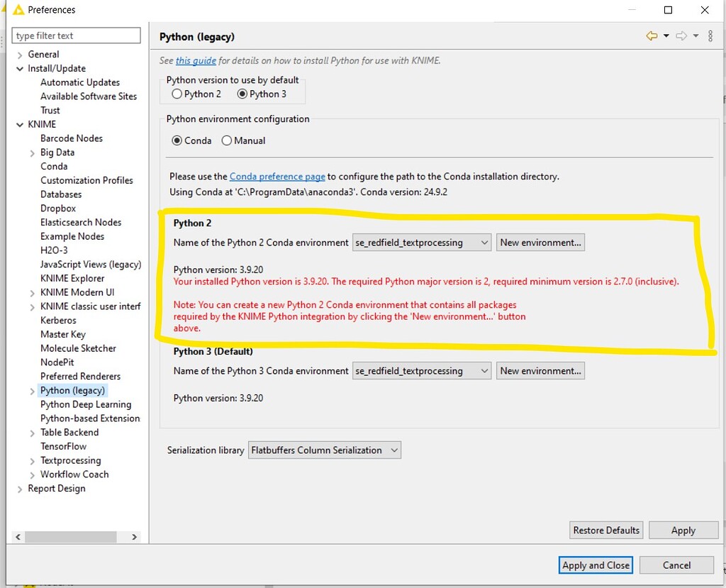
Task: Select the Python 2 radio button
Action: pyautogui.click(x=176, y=94)
